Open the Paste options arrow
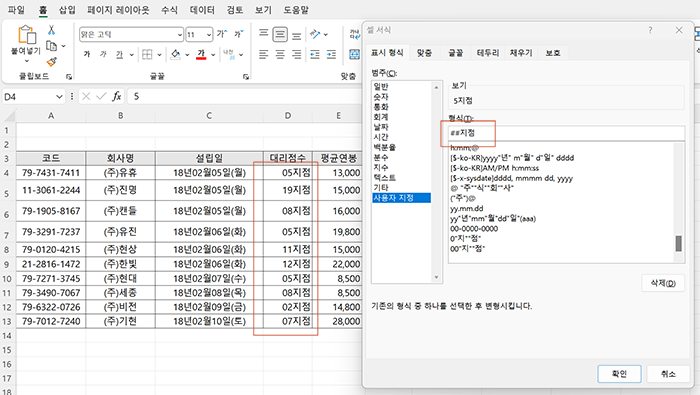 (x=26, y=61)
